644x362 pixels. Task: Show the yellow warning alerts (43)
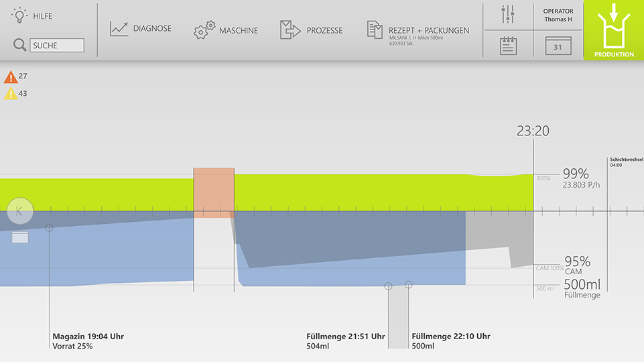(x=11, y=94)
